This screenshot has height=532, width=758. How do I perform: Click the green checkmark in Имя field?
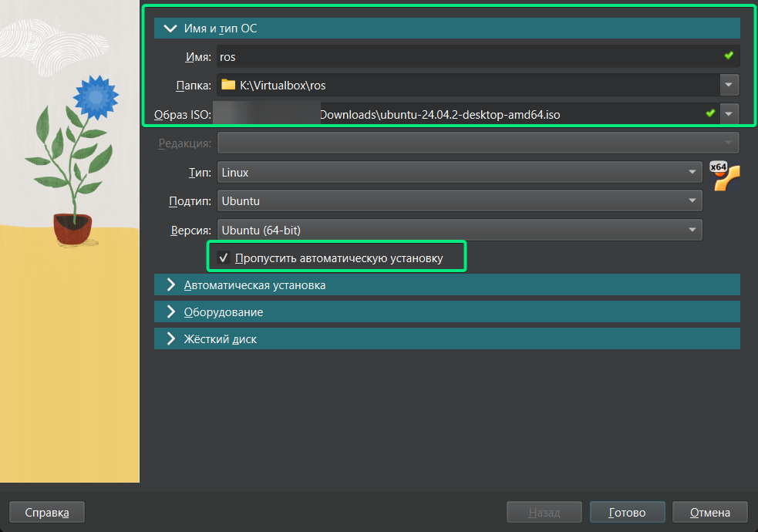click(x=729, y=56)
